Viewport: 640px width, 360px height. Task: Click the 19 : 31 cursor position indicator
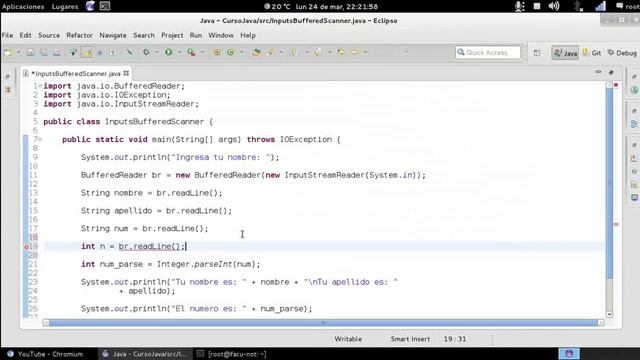pos(455,339)
